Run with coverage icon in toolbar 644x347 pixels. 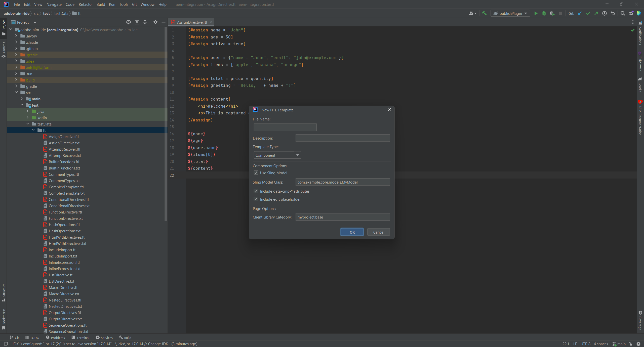tap(552, 13)
